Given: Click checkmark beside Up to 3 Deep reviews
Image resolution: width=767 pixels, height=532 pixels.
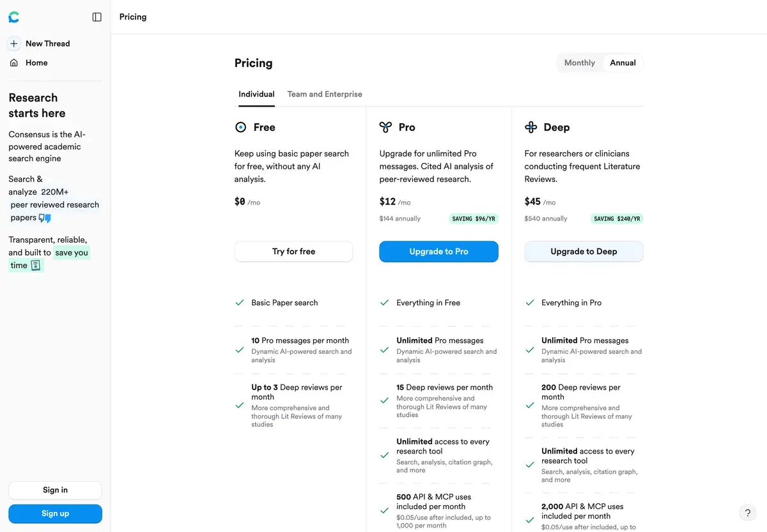Looking at the screenshot, I should tap(240, 405).
